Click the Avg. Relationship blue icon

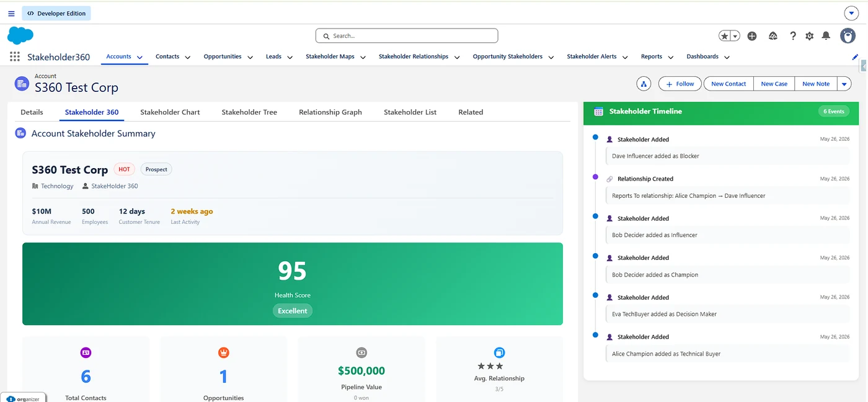[x=499, y=352]
